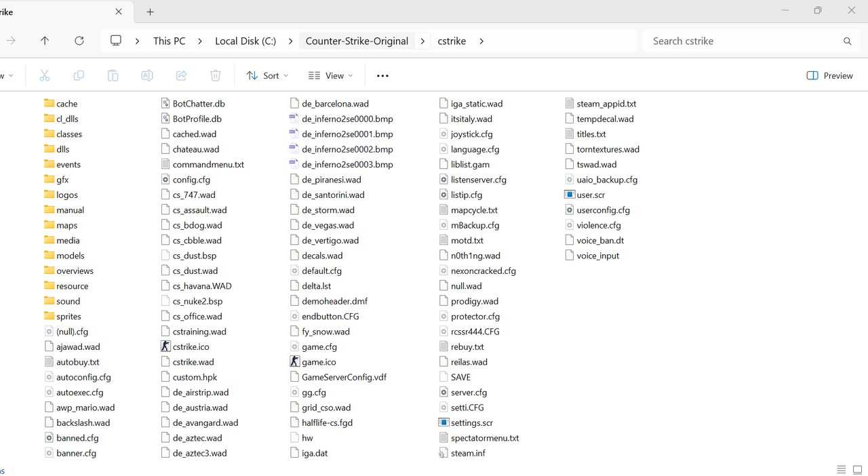
Task: Click the cstrike breadcrumb
Action: tap(452, 41)
